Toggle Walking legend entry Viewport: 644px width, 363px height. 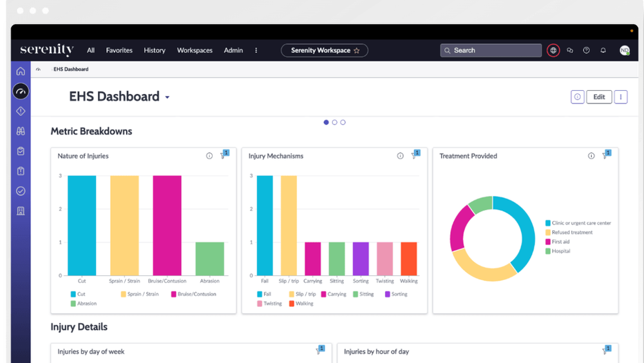(x=301, y=304)
